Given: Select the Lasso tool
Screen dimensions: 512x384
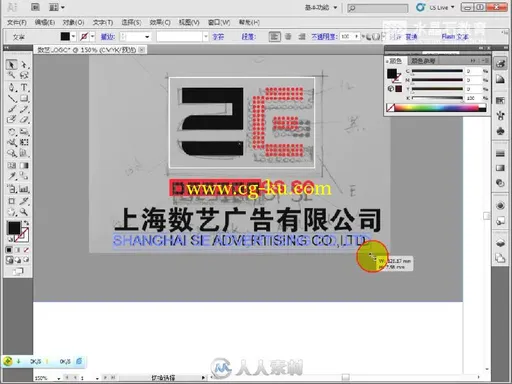Looking at the screenshot, I should [24, 75].
